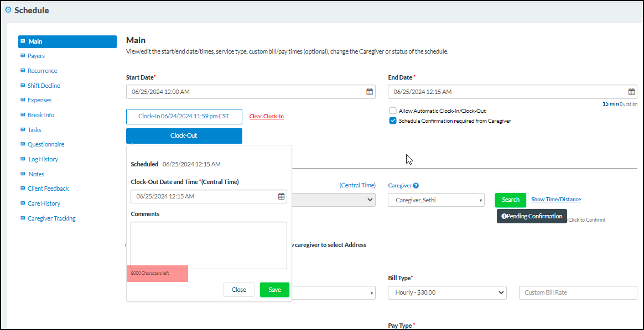Click the Recurrence sidebar icon
644x330 pixels.
coord(23,71)
